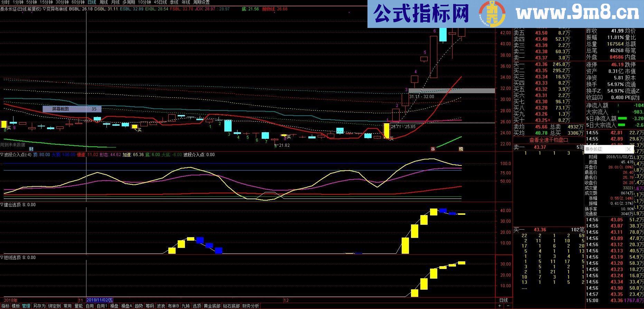The width and height of the screenshot is (644, 309).
Task: Select the 量能 template tab
Action: pyautogui.click(x=78, y=306)
